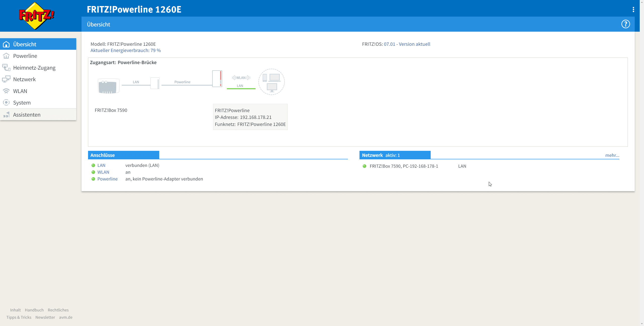This screenshot has height=326, width=644.
Task: Click the wall socket adapter graphic
Action: point(155,83)
